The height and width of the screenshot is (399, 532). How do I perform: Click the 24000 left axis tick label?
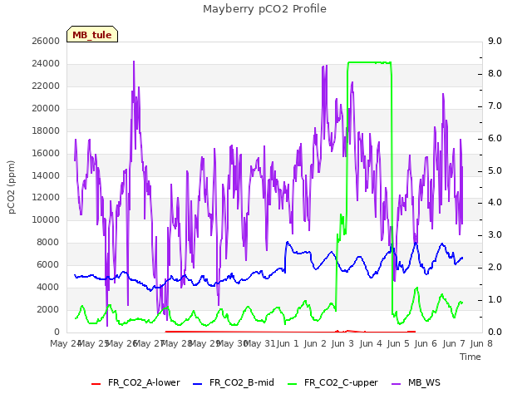[x=46, y=63]
